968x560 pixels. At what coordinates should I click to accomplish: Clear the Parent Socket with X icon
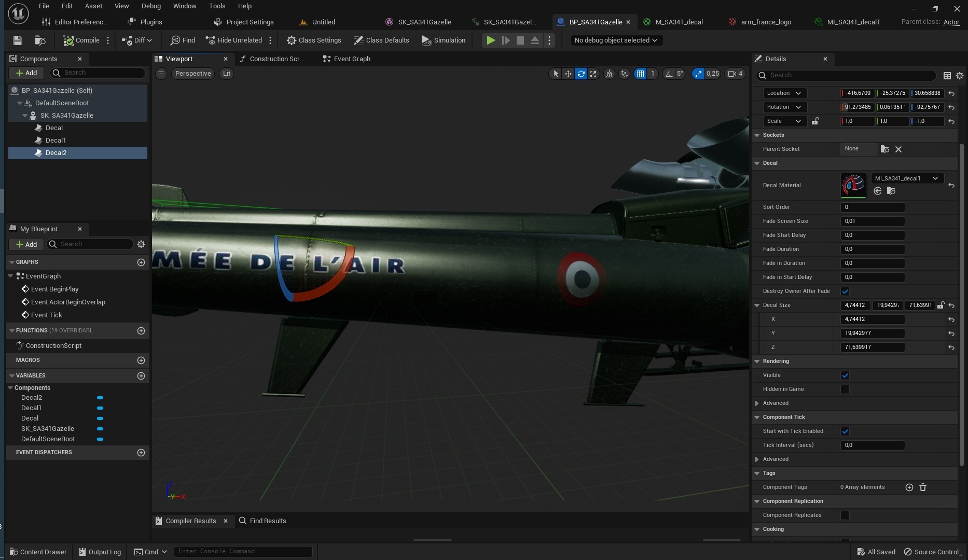[898, 149]
